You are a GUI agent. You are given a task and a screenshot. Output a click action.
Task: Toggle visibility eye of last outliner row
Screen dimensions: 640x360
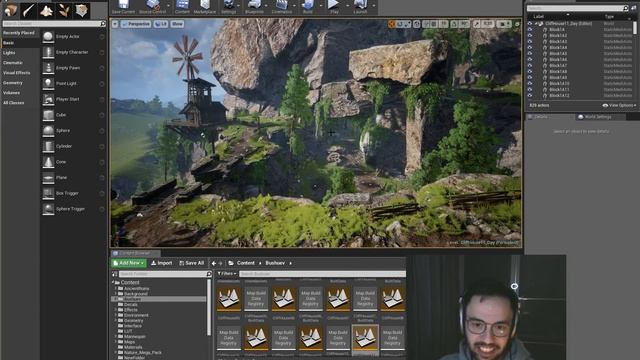click(x=530, y=96)
